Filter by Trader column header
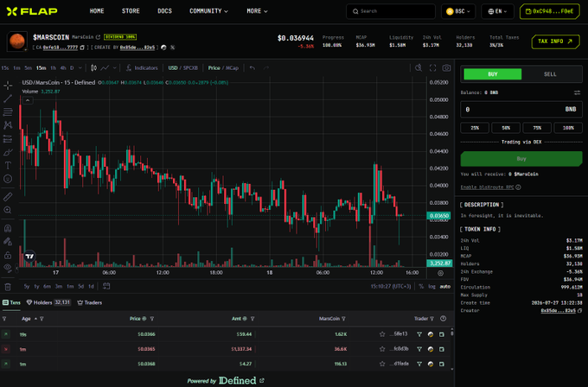This screenshot has height=387, width=588. (x=432, y=319)
